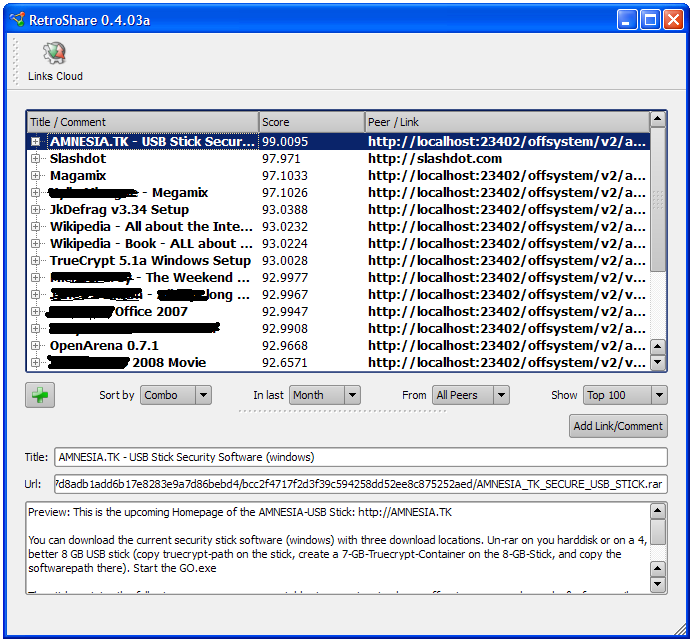Image resolution: width=694 pixels, height=643 pixels.
Task: Click the links list scroll up arrow
Action: (658, 119)
